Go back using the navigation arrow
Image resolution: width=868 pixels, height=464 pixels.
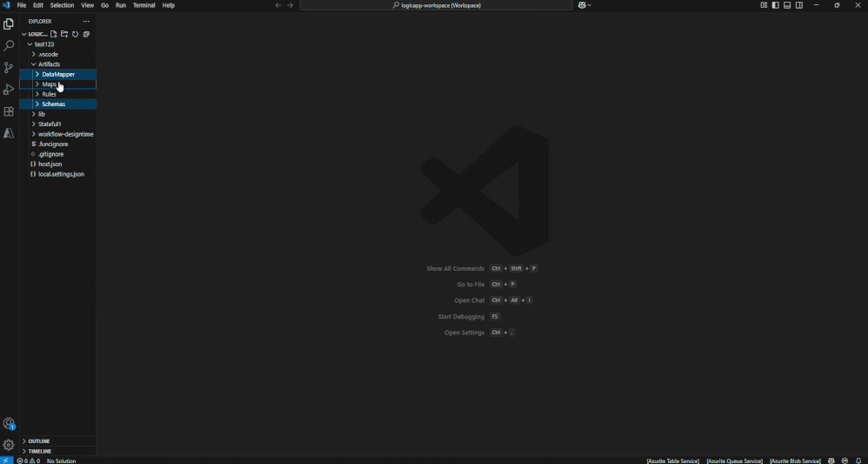[x=278, y=5]
